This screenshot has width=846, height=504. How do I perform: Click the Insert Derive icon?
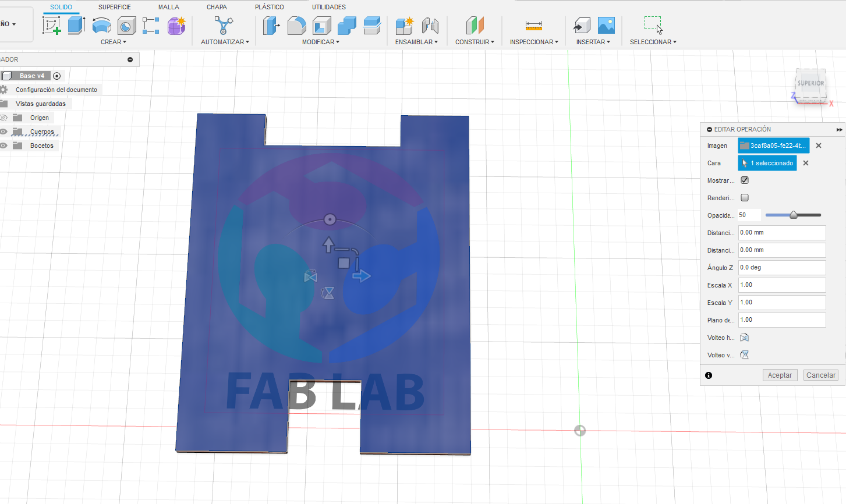[x=581, y=26]
